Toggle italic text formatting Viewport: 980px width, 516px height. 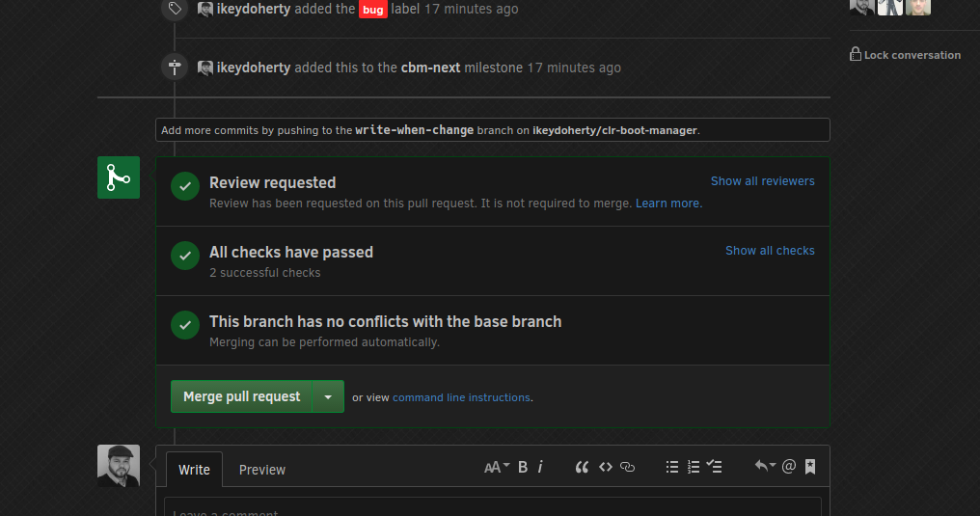click(x=540, y=467)
